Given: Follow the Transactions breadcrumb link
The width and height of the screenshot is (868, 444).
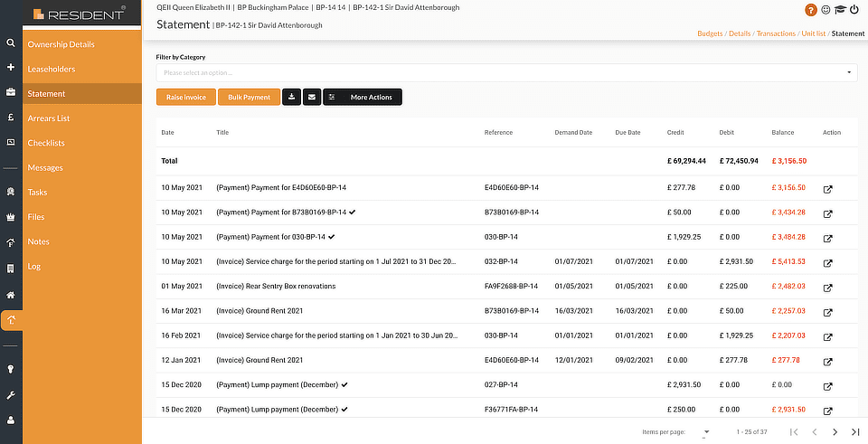Looking at the screenshot, I should 776,33.
